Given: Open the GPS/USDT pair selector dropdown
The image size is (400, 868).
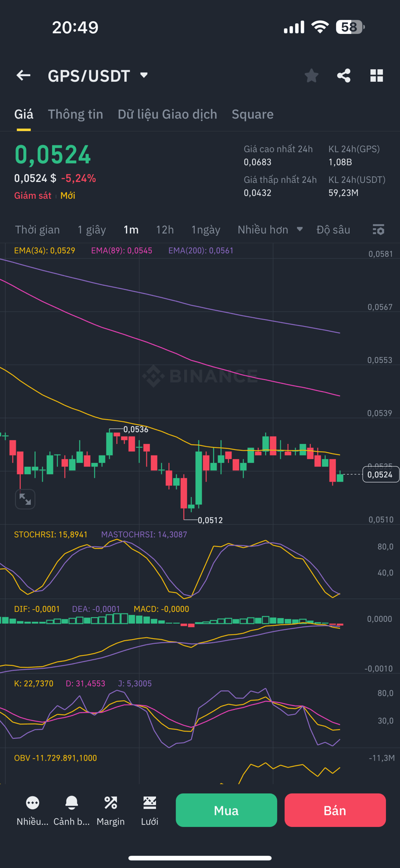Looking at the screenshot, I should pyautogui.click(x=98, y=76).
